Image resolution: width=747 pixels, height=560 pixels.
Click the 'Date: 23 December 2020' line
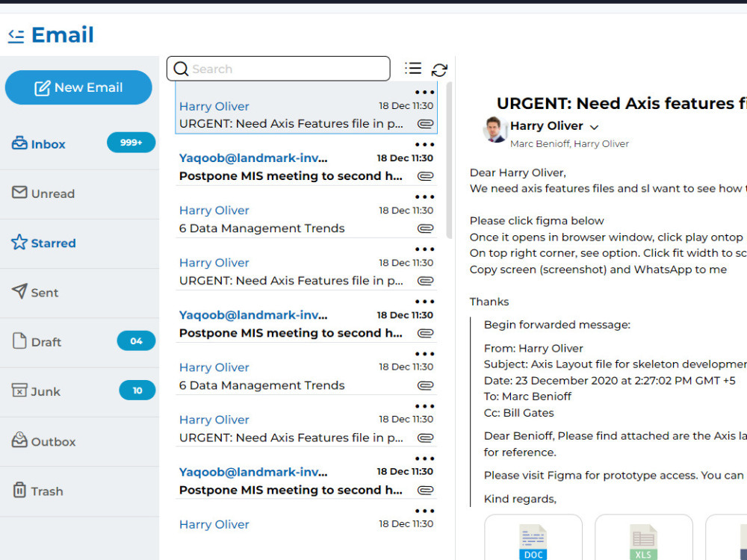(610, 381)
